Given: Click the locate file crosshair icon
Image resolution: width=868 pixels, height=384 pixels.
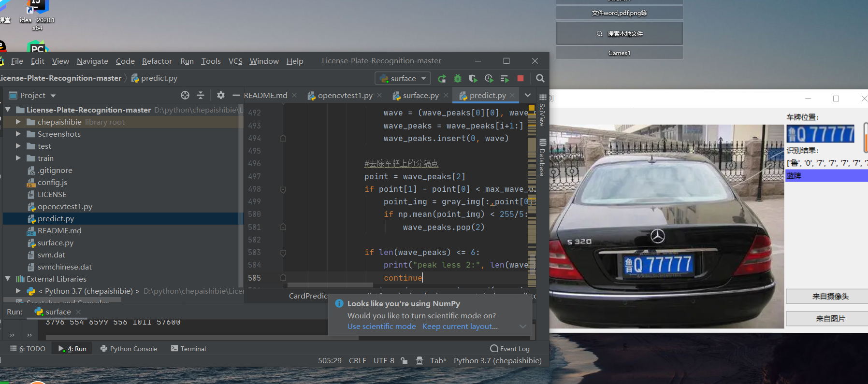Looking at the screenshot, I should [185, 95].
